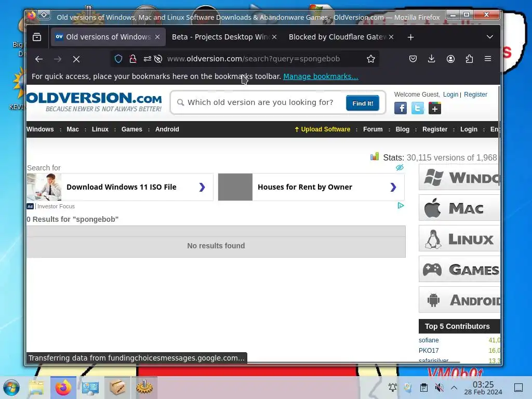Open the package box taskbar icon
Screen dimensions: 532x399
click(117, 388)
